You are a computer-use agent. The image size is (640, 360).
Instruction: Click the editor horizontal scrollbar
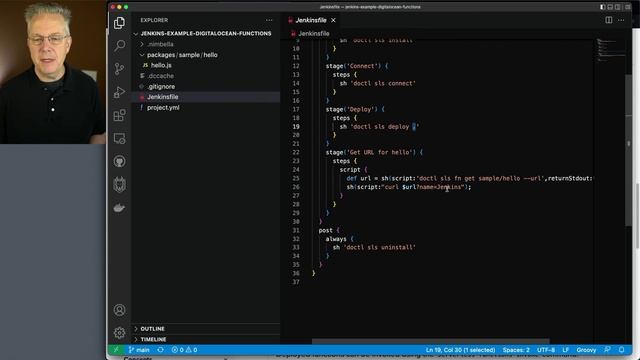[431, 341]
